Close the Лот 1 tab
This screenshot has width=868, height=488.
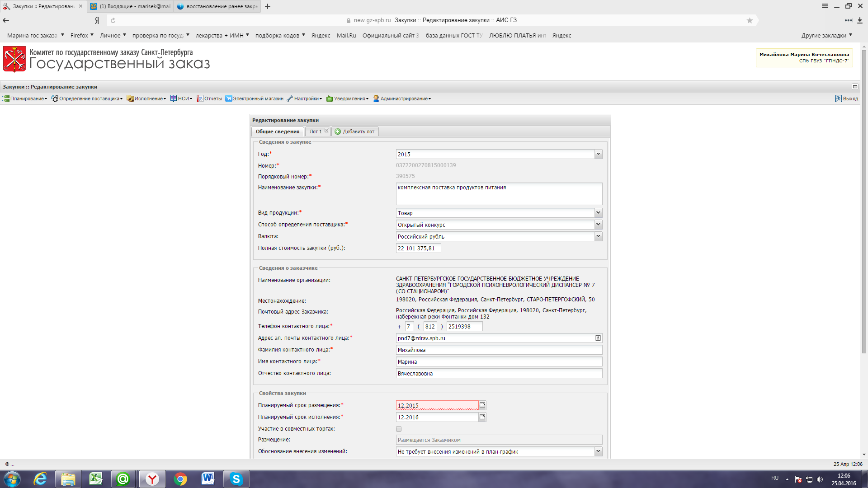point(326,131)
